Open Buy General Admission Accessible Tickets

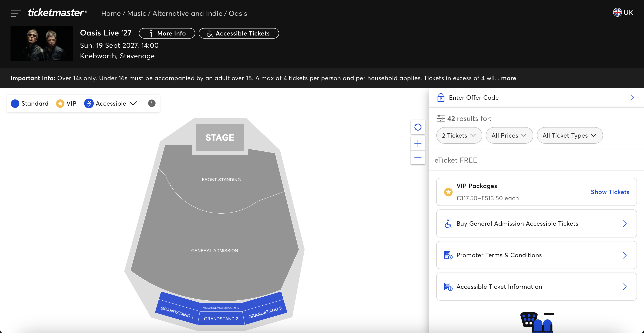[536, 223]
